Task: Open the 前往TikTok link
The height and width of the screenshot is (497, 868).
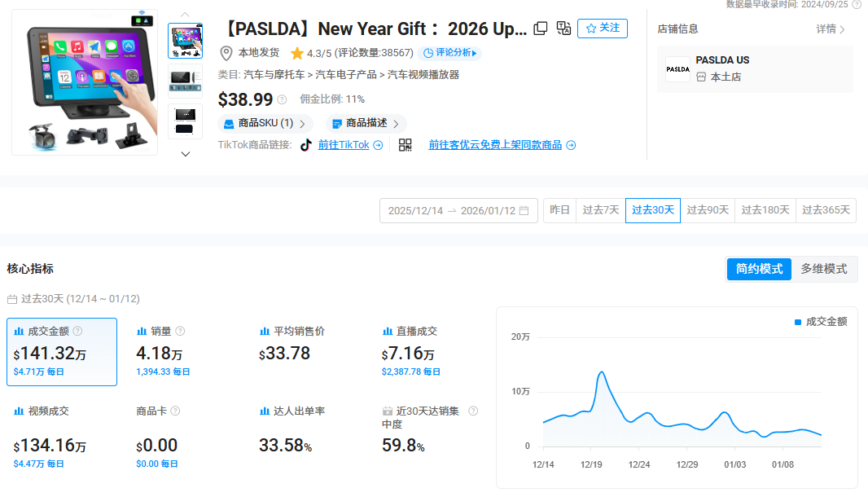Action: click(343, 144)
